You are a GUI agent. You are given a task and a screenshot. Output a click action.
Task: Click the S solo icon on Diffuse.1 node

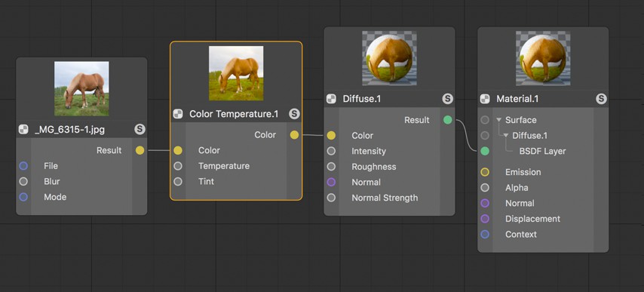[x=448, y=99]
